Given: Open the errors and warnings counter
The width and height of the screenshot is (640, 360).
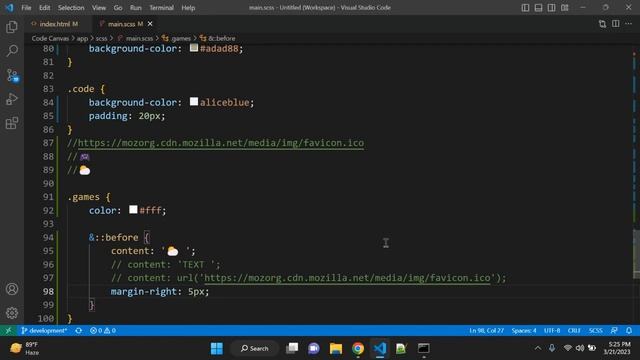Looking at the screenshot, I should (103, 330).
